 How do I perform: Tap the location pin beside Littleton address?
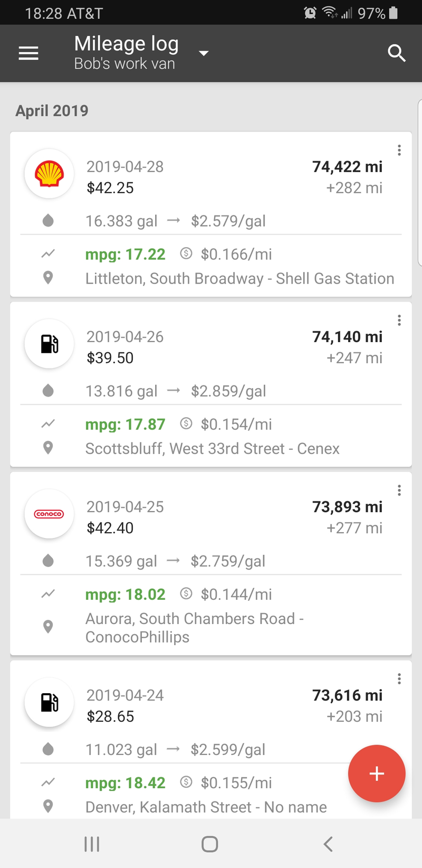point(48,278)
